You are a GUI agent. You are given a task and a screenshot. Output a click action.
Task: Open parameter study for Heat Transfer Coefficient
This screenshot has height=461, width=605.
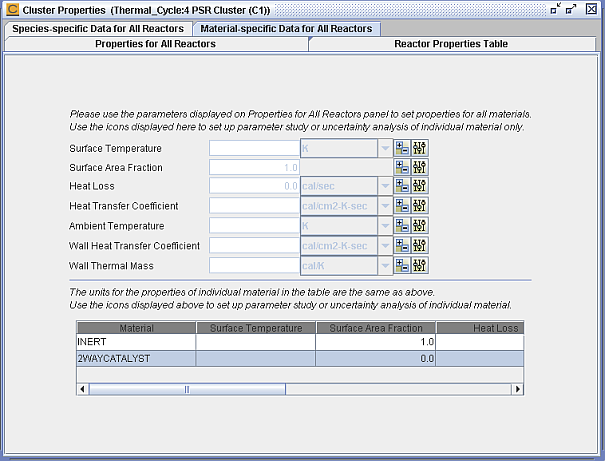click(x=402, y=205)
